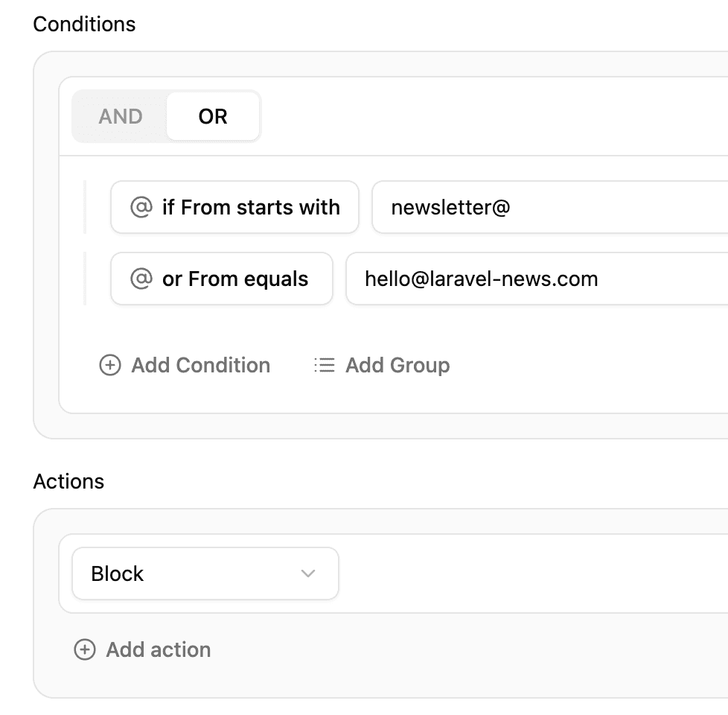Screen dimensions: 728x715
Task: Click the Actions section heading
Action: tap(68, 481)
